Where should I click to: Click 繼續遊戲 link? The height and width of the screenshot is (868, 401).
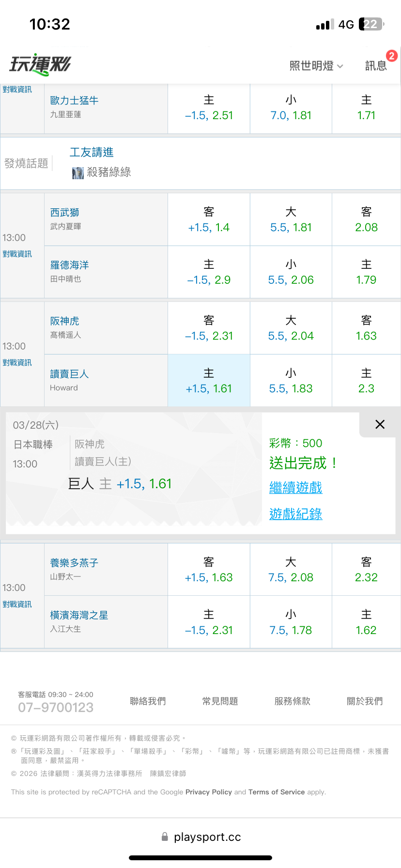(295, 488)
